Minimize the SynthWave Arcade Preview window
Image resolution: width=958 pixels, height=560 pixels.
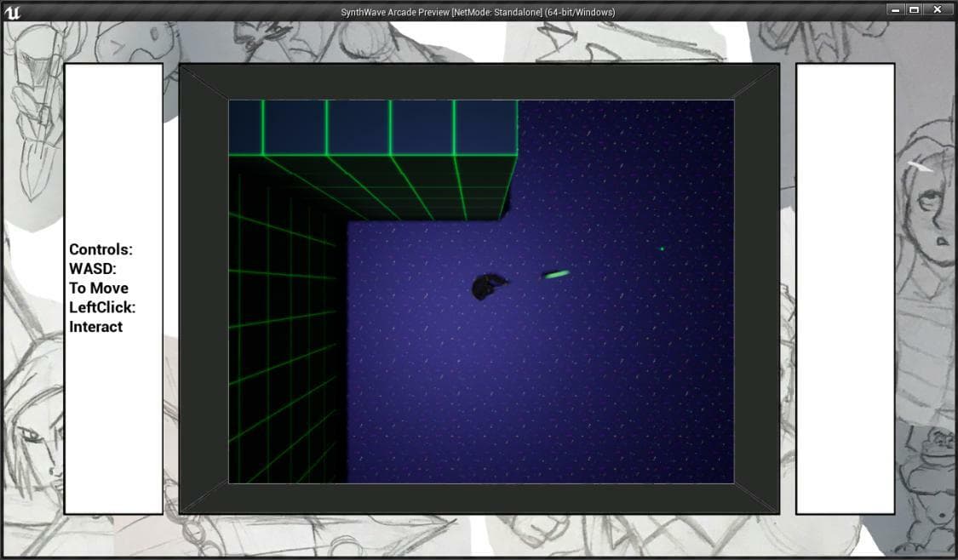tap(896, 9)
